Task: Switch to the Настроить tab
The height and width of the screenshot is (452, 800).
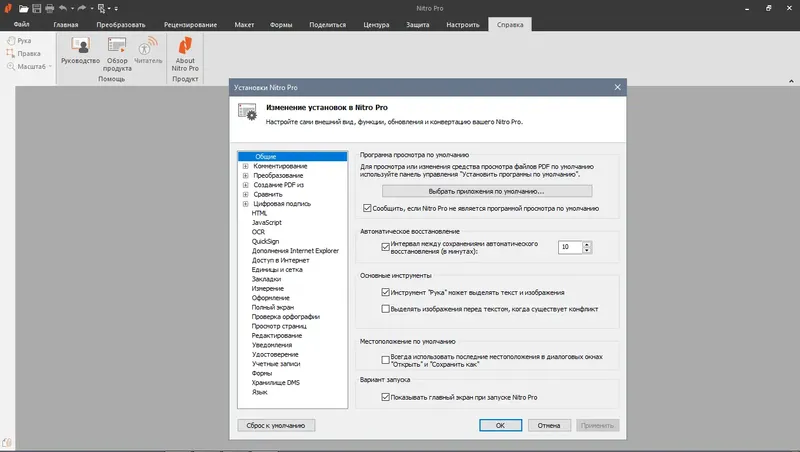Action: (x=463, y=24)
